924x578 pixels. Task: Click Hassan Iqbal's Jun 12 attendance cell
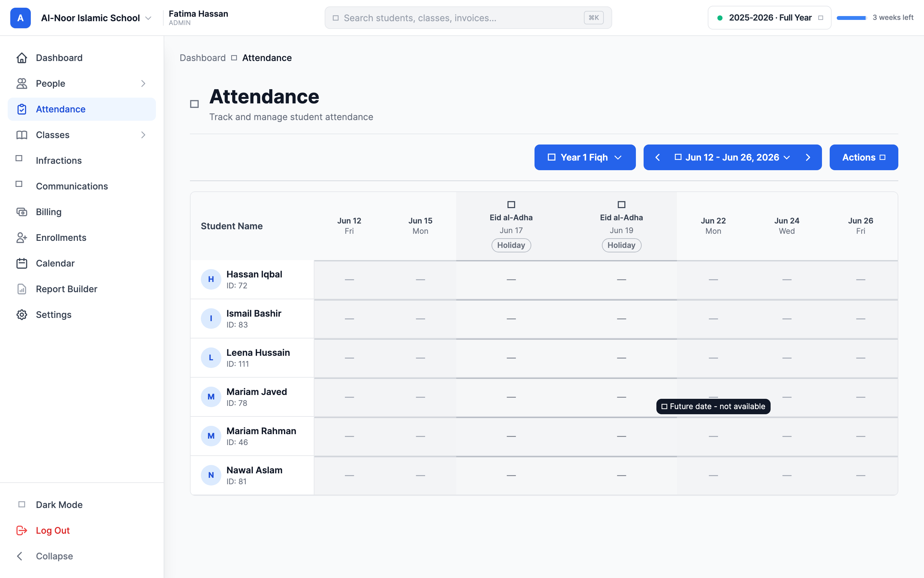click(349, 280)
